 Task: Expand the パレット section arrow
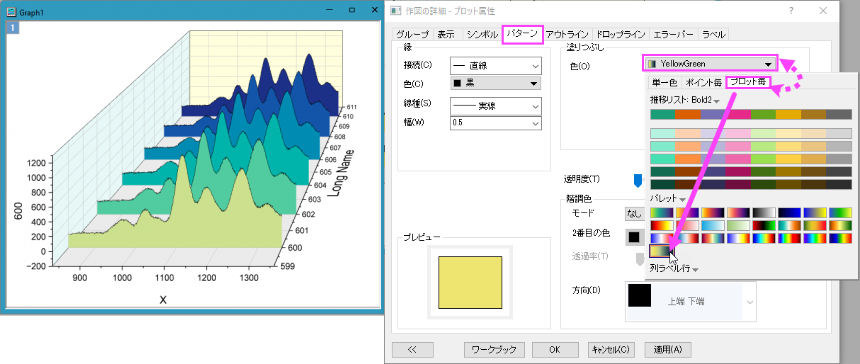[x=682, y=200]
